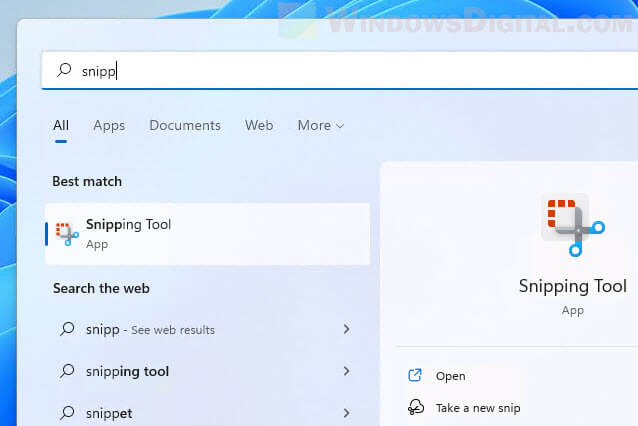The height and width of the screenshot is (426, 638).
Task: Expand the More dropdown
Action: click(x=321, y=125)
